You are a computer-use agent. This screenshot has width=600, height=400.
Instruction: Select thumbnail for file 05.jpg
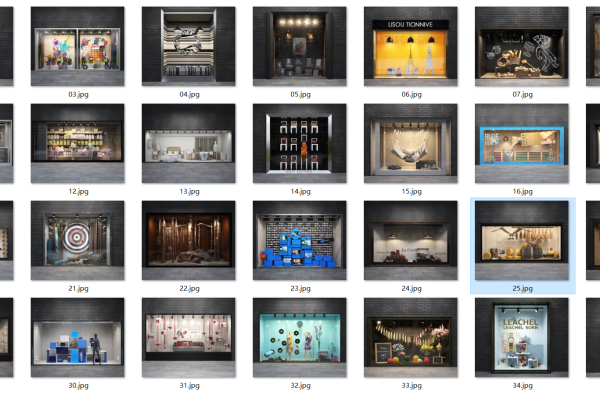[299, 47]
